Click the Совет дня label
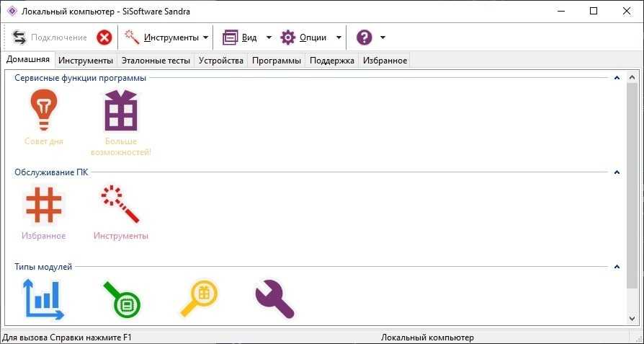Viewport: 644px width, 344px height. [x=44, y=141]
